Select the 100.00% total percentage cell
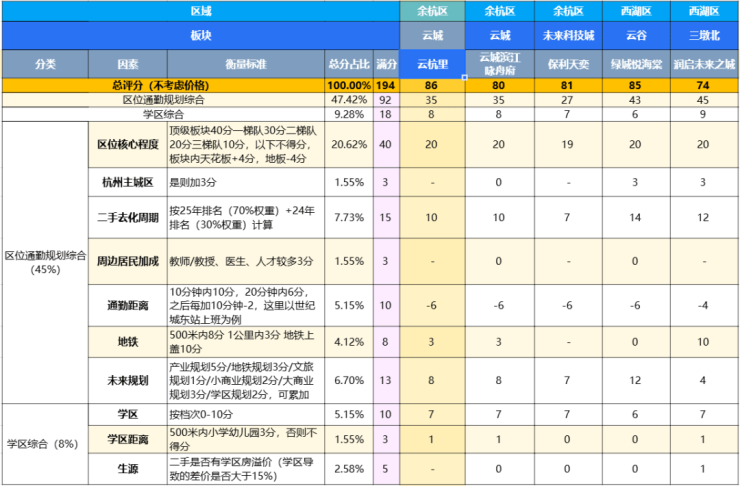 [x=348, y=87]
